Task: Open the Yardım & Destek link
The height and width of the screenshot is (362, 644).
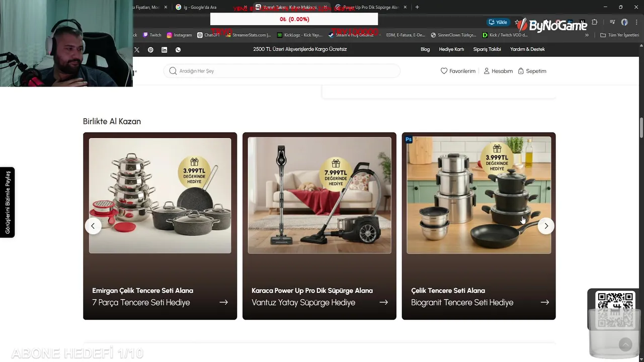Action: [x=527, y=49]
